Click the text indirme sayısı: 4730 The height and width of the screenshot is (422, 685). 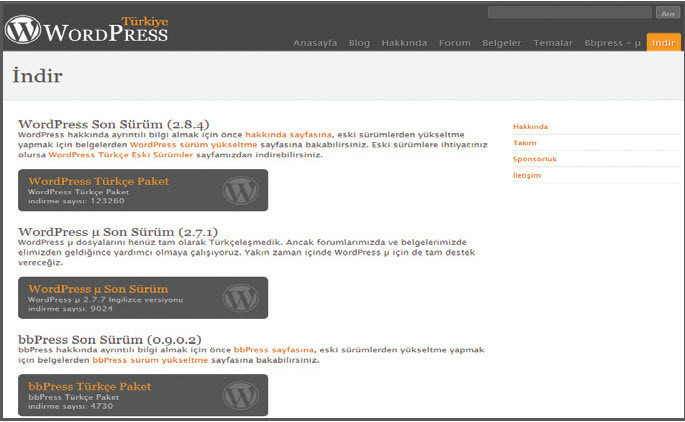pyautogui.click(x=70, y=406)
